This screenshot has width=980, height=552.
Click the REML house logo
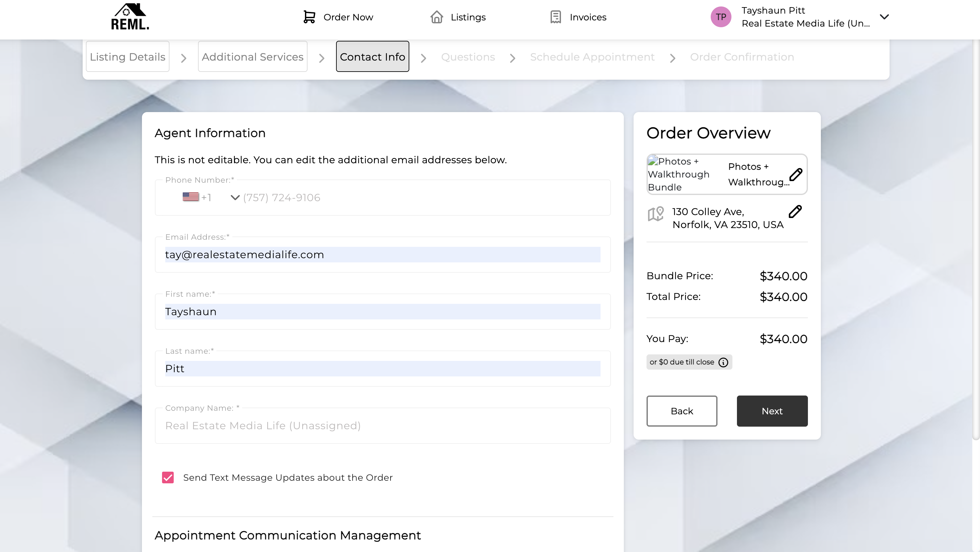point(130,17)
